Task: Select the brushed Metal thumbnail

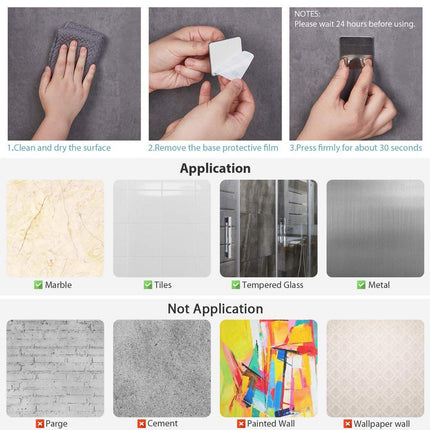Action: [x=375, y=228]
